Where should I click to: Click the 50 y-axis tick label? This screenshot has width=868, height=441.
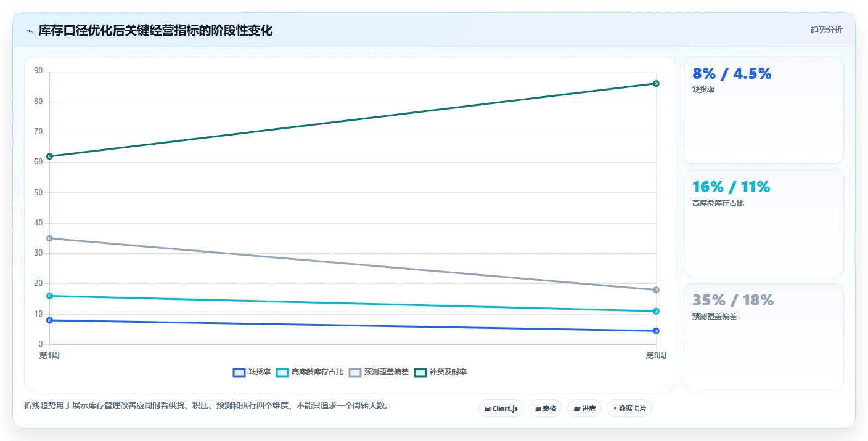(x=38, y=193)
